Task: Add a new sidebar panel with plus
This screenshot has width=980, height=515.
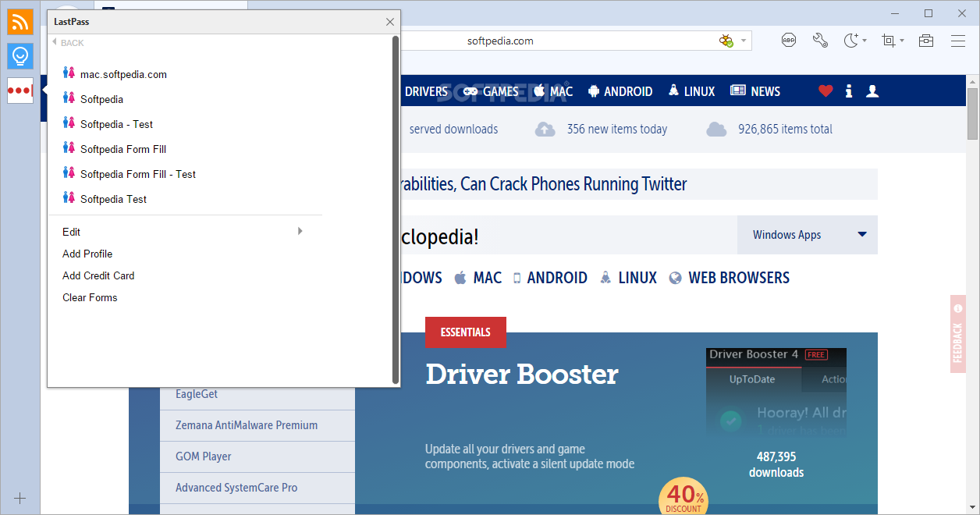Action: (x=20, y=498)
